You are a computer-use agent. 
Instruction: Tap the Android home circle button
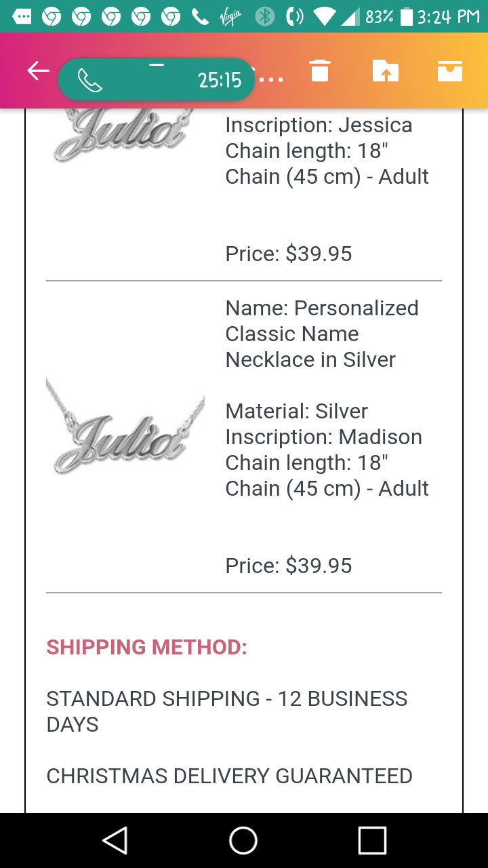(x=243, y=841)
